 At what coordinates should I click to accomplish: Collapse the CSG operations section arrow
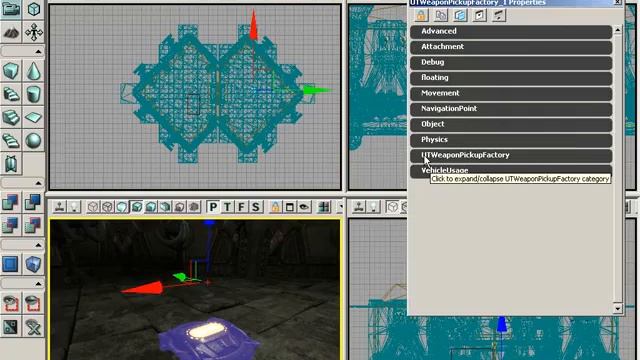coord(38,183)
